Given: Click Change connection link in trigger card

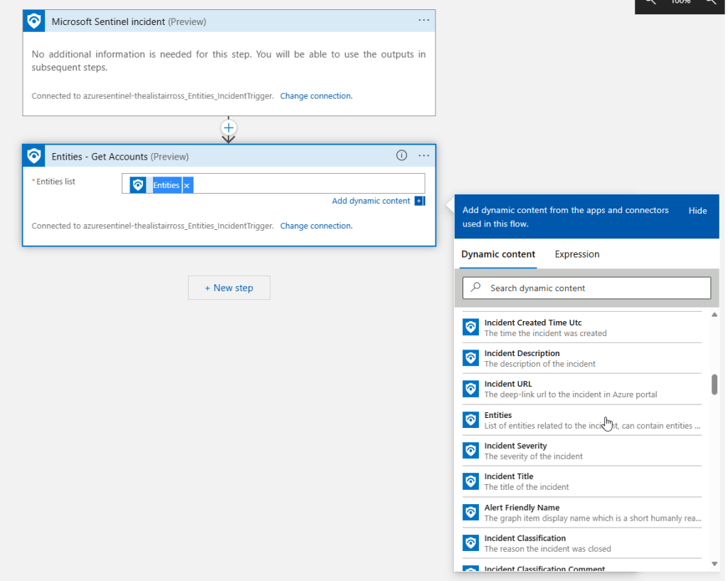Looking at the screenshot, I should [316, 96].
